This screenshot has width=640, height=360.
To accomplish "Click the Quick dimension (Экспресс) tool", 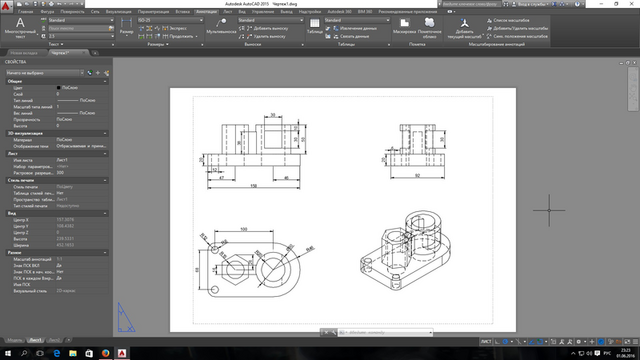I will coord(175,28).
